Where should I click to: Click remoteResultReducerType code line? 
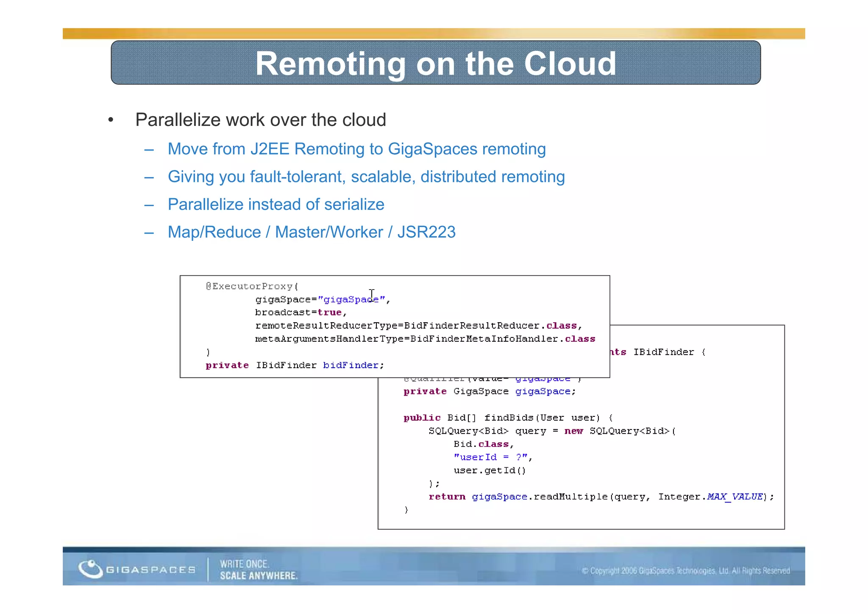[x=418, y=326]
